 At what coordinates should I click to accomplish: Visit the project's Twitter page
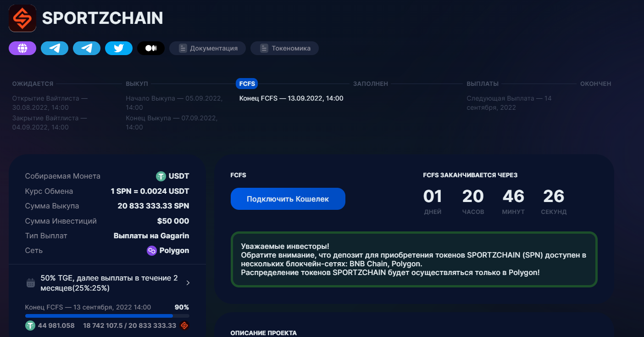119,48
